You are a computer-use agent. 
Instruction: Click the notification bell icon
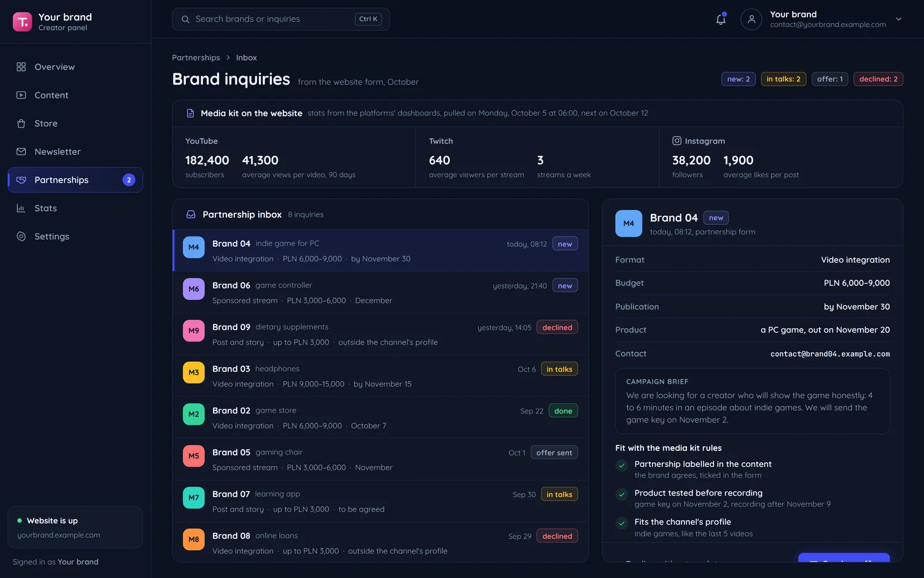[721, 19]
